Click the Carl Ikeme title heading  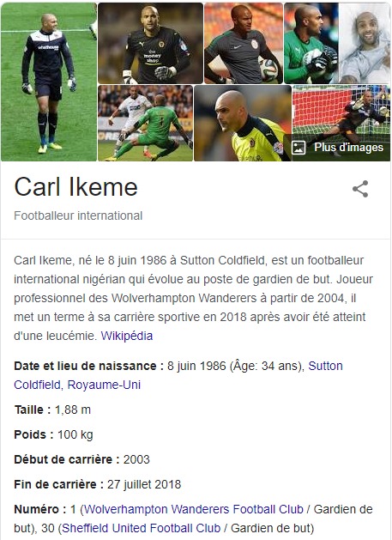pyautogui.click(x=75, y=187)
